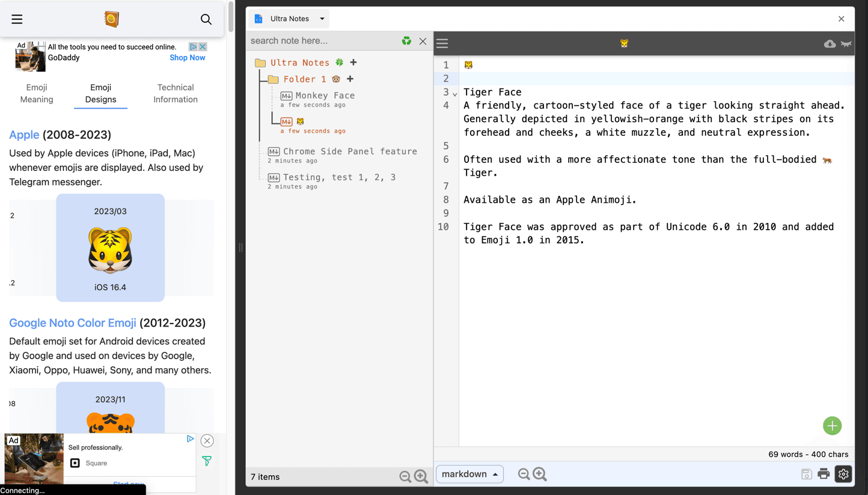The height and width of the screenshot is (495, 868).
Task: Click the cloud download icon in editor toolbar
Action: pos(830,44)
